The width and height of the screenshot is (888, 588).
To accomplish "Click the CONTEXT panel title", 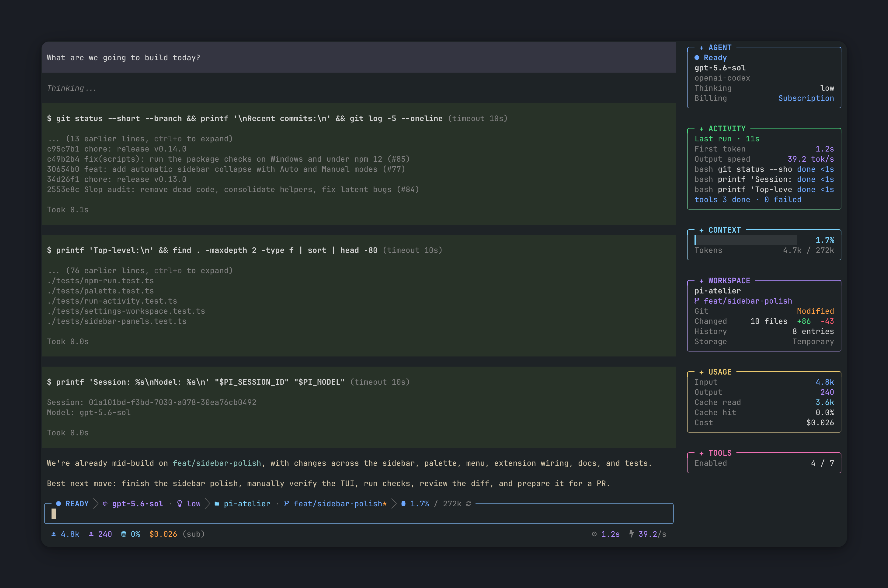I will click(724, 230).
